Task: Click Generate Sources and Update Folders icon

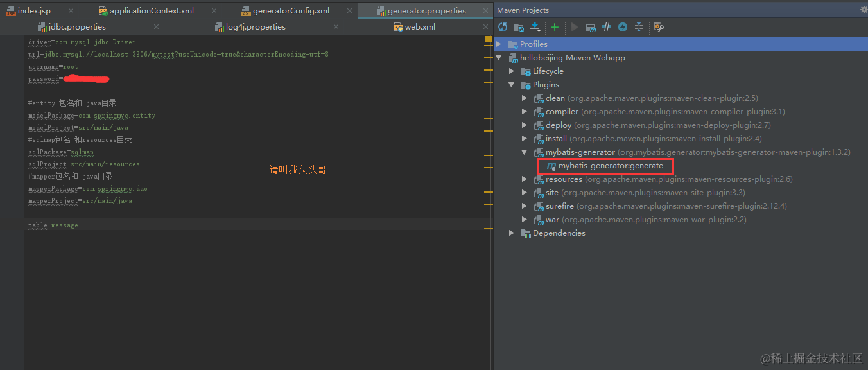Action: coord(519,27)
